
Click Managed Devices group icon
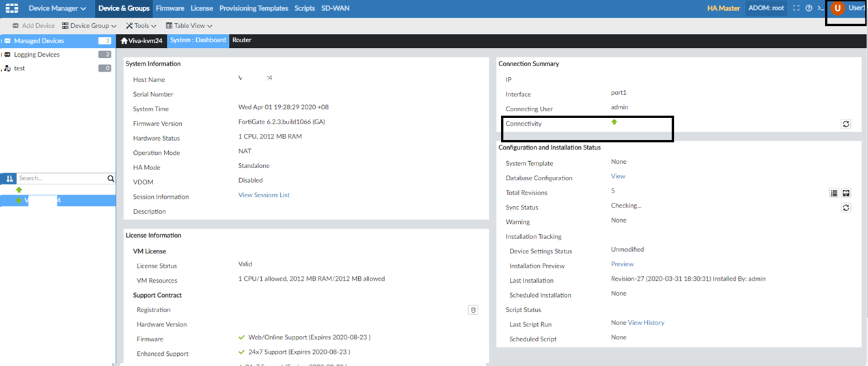click(x=7, y=41)
